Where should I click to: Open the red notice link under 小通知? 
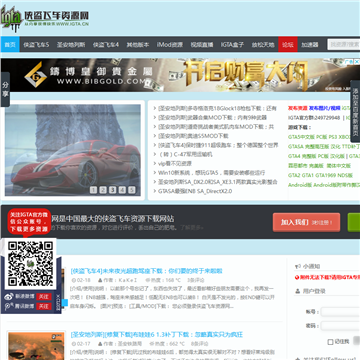(327, 277)
